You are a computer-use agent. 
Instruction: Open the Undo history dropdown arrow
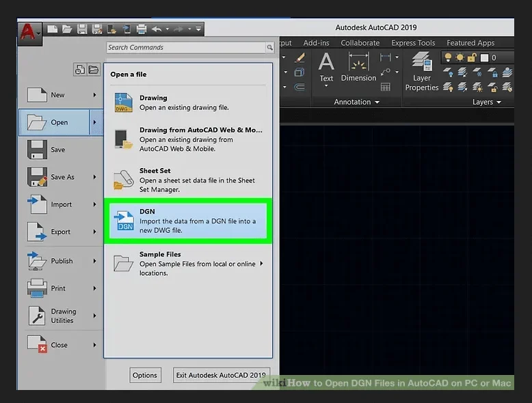[168, 29]
